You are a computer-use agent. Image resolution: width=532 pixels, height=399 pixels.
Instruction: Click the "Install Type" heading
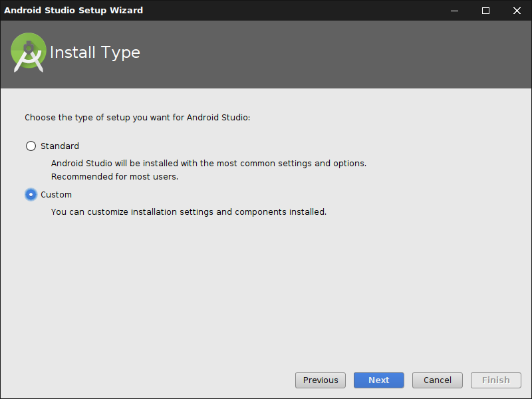pyautogui.click(x=95, y=53)
